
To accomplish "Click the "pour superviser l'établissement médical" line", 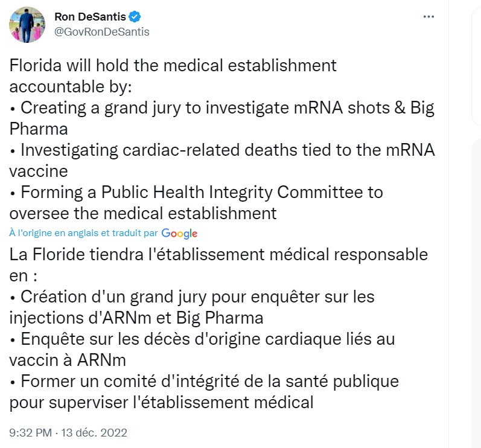I will coord(162,402).
